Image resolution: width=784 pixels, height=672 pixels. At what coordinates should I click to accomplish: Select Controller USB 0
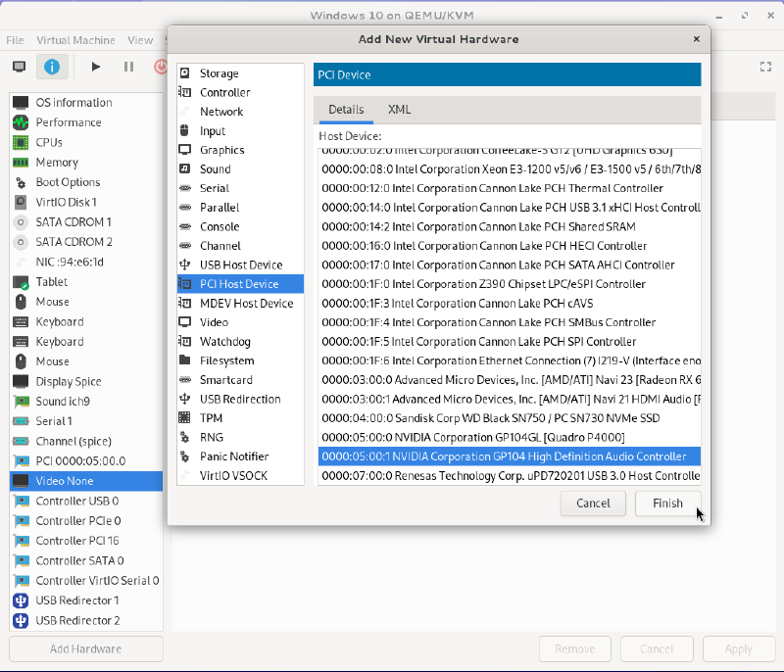(x=86, y=502)
